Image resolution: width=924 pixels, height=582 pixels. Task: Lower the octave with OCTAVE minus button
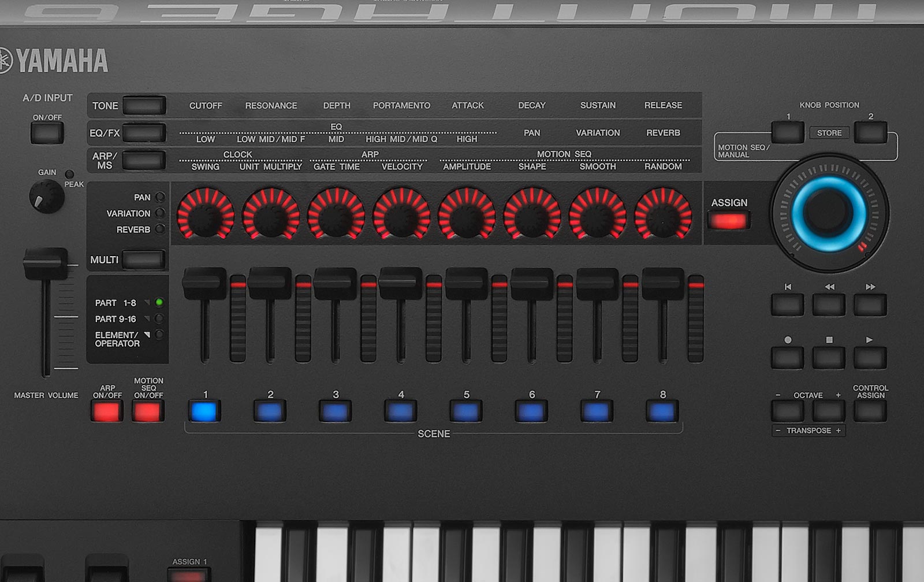point(787,411)
